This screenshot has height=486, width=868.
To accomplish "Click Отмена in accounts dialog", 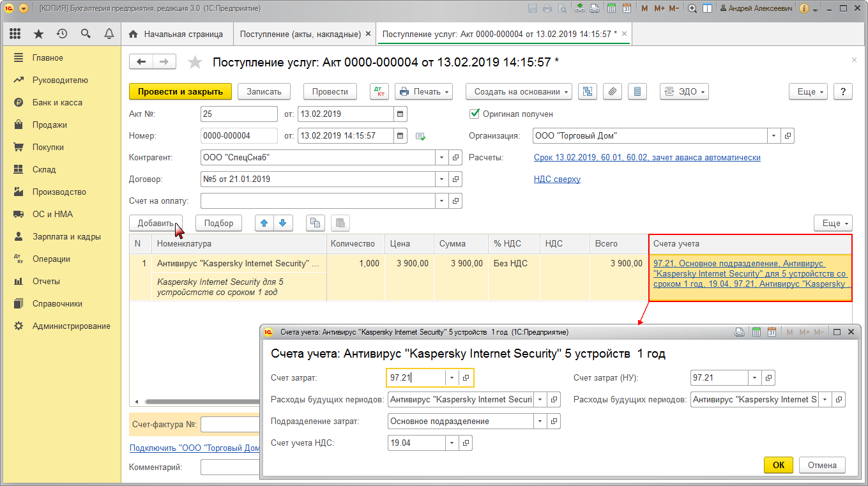I will [822, 465].
